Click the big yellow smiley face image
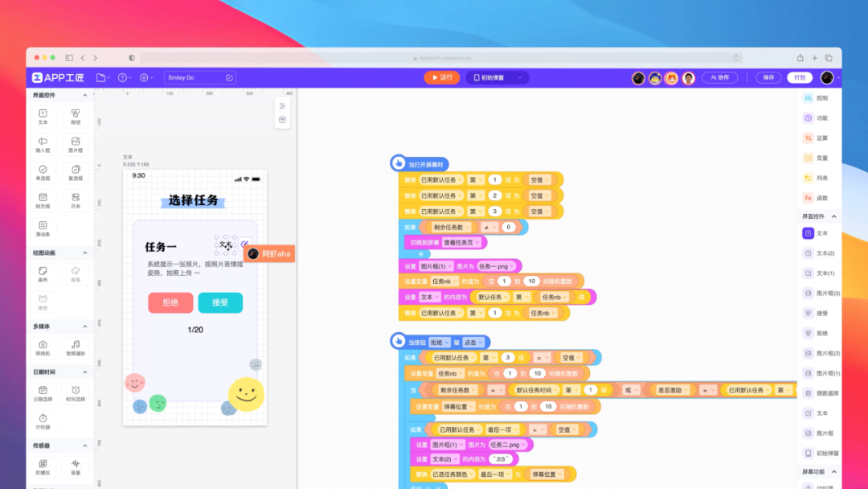The width and height of the screenshot is (868, 489). pos(247,394)
